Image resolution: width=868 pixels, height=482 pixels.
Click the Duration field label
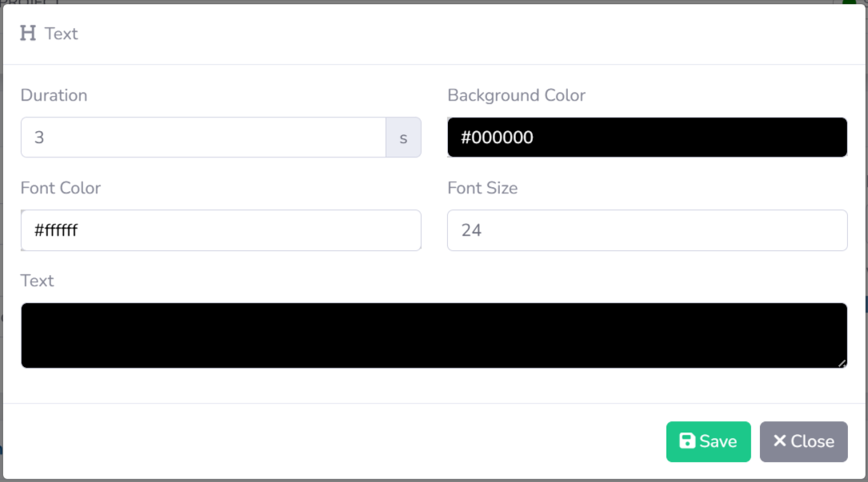(x=54, y=95)
